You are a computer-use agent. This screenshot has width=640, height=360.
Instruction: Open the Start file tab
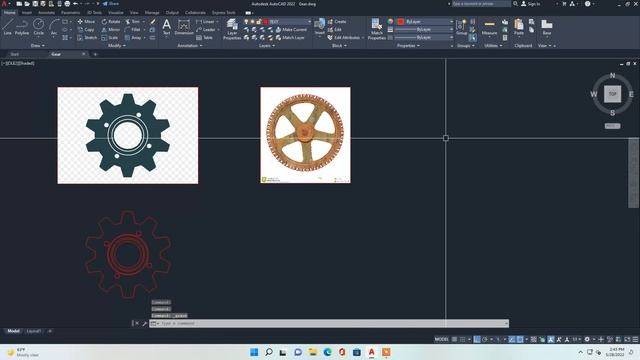14,54
